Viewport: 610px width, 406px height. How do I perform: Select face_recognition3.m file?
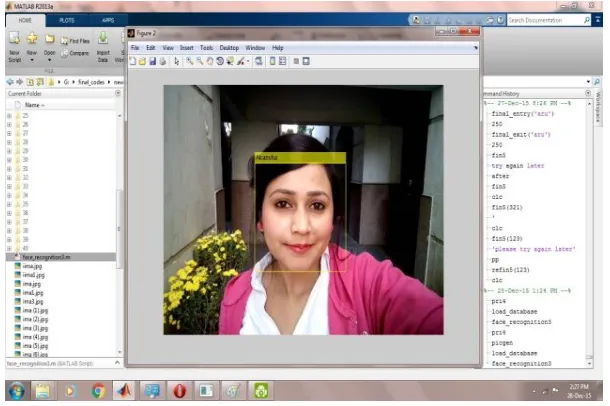[61, 257]
